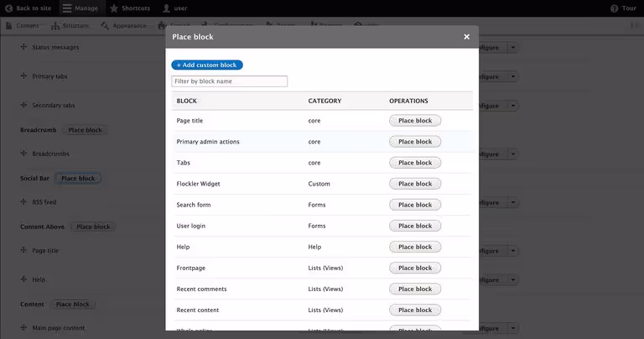The image size is (644, 339).
Task: Place the Recent content block
Action: [x=415, y=310]
